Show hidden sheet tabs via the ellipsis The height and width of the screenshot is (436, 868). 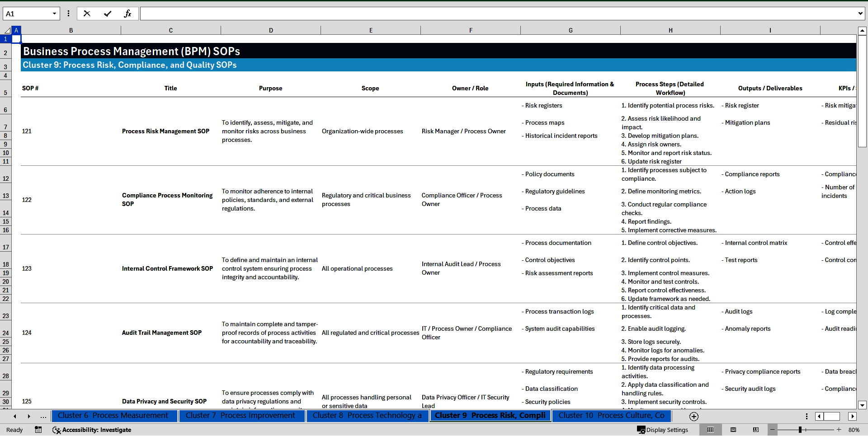[43, 416]
